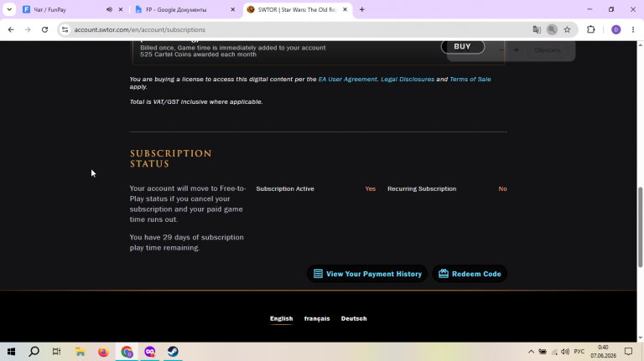Viewport: 644px width, 361px height.
Task: Switch the language to français
Action: point(317,318)
